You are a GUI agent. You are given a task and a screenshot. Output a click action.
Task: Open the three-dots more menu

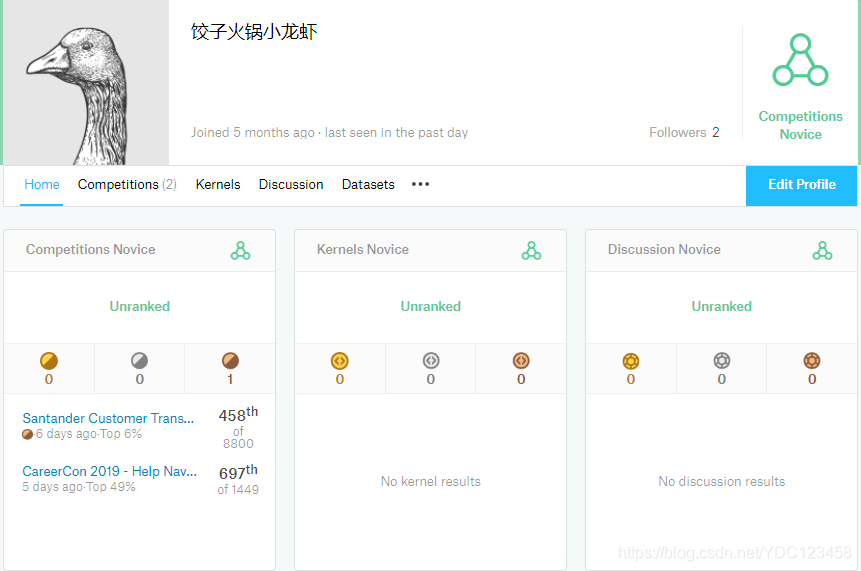tap(420, 184)
